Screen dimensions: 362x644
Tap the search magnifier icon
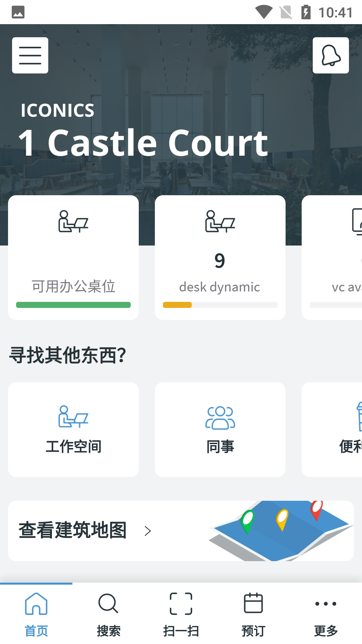(108, 604)
